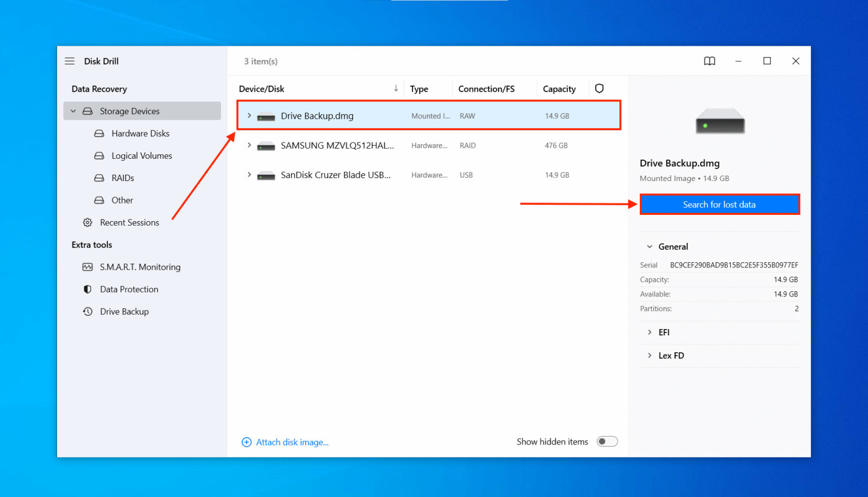Open the documentation book icon

pyautogui.click(x=709, y=61)
